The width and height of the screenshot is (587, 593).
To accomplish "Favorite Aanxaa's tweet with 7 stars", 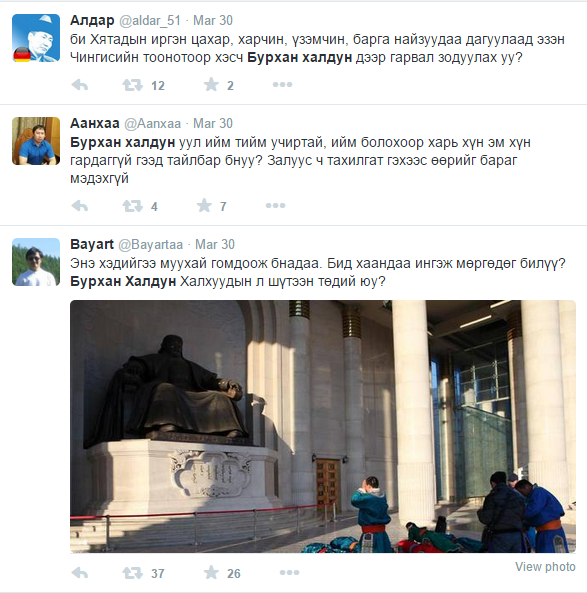I will point(204,206).
